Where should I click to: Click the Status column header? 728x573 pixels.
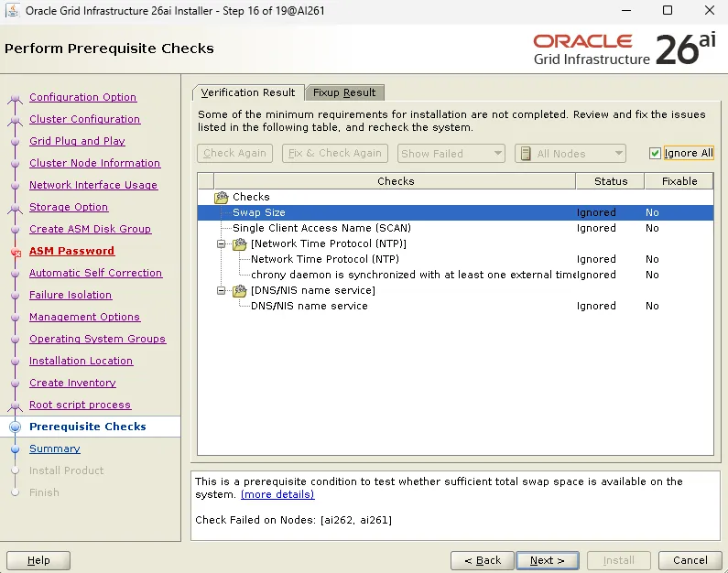click(x=611, y=181)
